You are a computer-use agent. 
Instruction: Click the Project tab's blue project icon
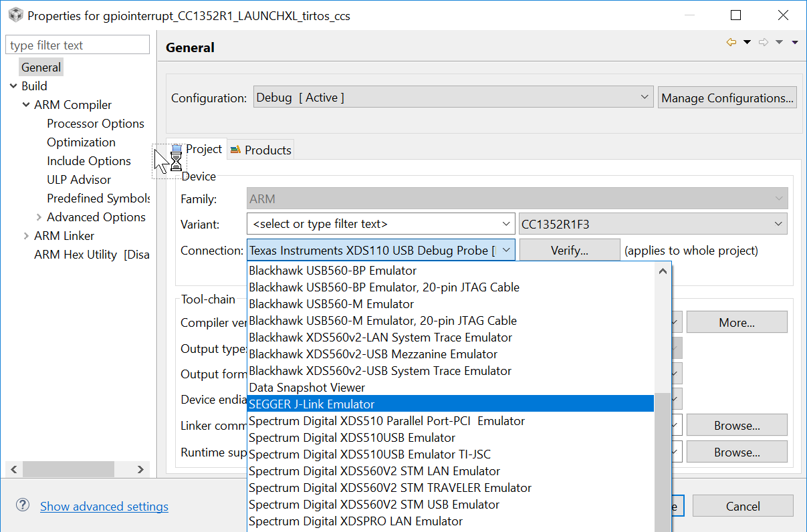[x=177, y=149]
